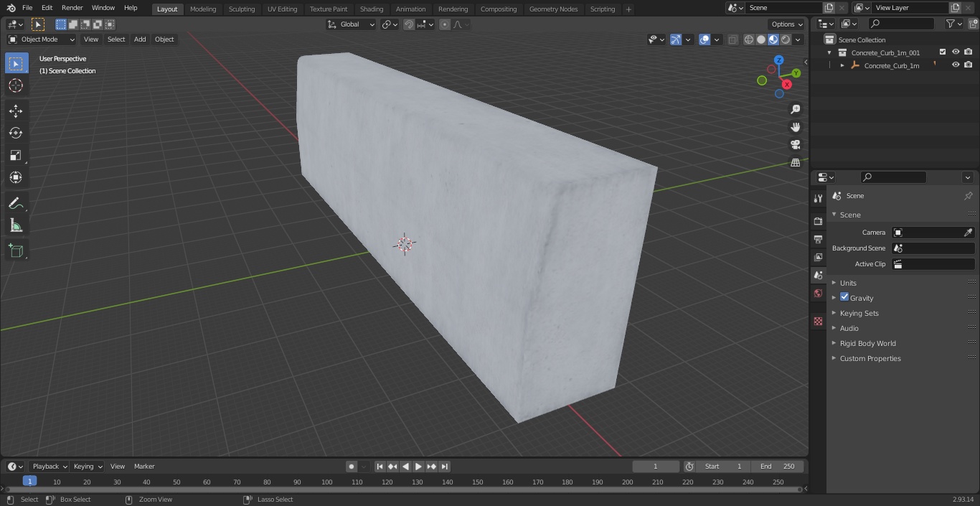Play the animation forward
This screenshot has height=506, width=980.
click(x=418, y=467)
